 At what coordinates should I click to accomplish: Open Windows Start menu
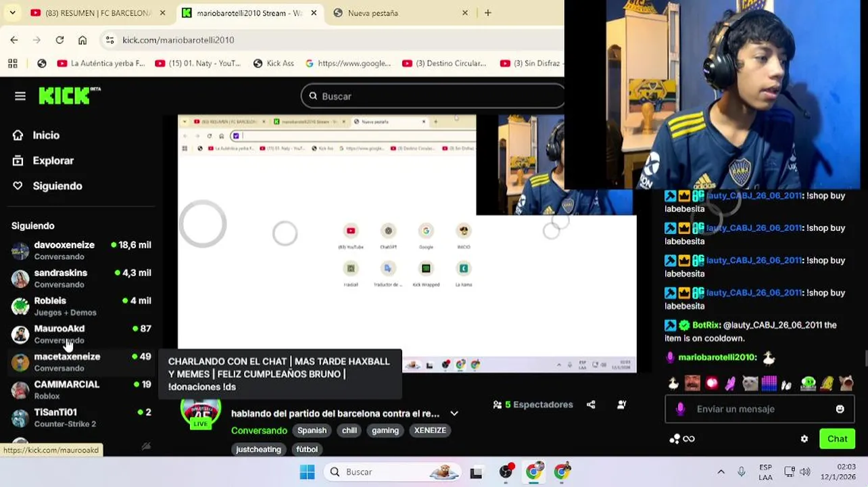(x=307, y=472)
